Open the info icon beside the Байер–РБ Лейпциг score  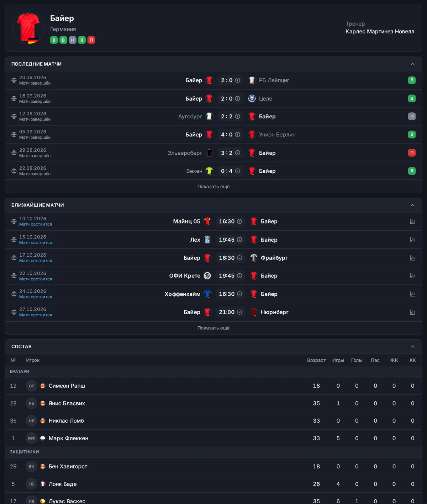tap(238, 80)
